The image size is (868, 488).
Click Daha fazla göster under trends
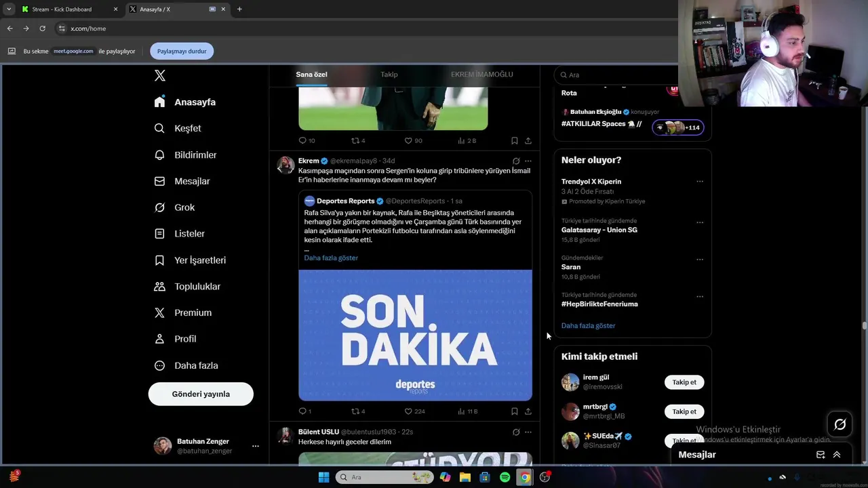pos(588,325)
